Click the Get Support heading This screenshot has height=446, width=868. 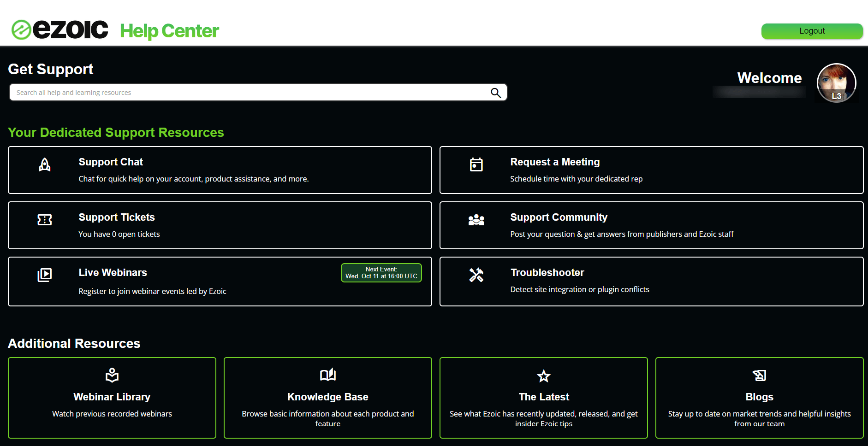click(51, 69)
